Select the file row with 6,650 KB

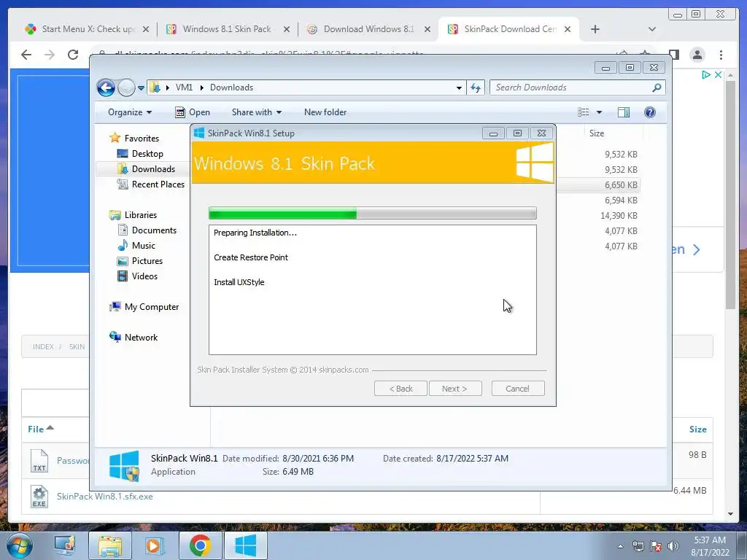(598, 184)
